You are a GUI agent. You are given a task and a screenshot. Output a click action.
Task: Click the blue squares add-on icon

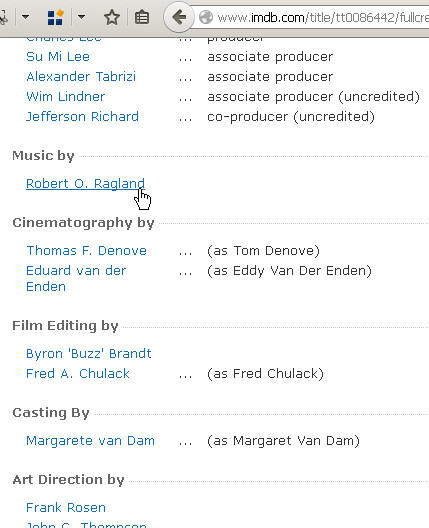pyautogui.click(x=55, y=18)
